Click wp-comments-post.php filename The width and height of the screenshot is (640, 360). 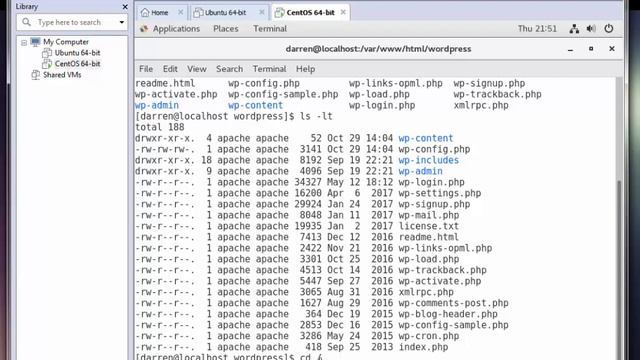(x=453, y=303)
